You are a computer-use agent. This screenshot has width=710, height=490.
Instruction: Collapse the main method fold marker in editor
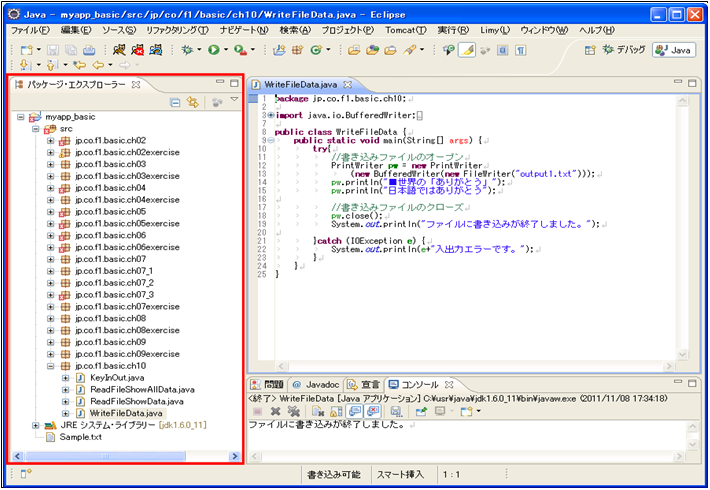click(271, 140)
